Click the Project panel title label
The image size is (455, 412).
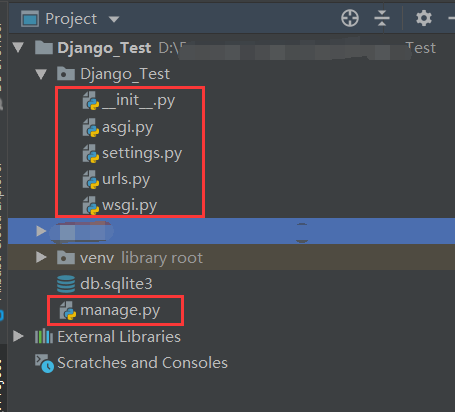pyautogui.click(x=71, y=19)
